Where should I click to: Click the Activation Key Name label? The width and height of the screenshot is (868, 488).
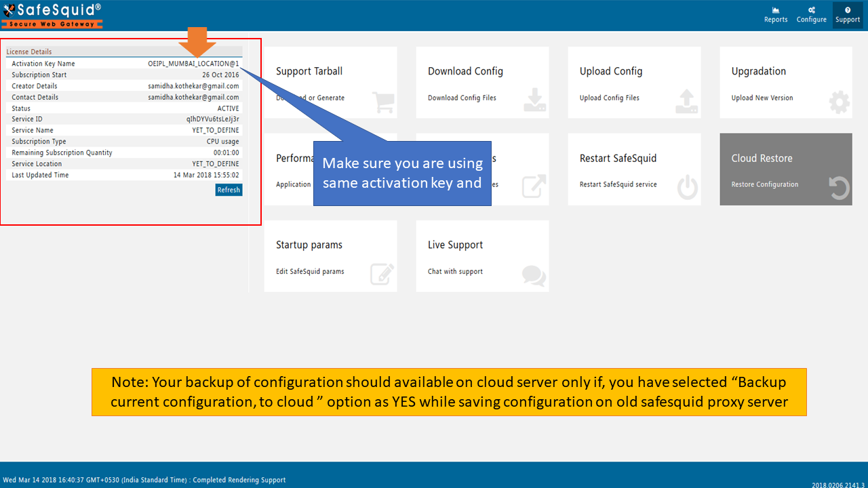pyautogui.click(x=43, y=64)
